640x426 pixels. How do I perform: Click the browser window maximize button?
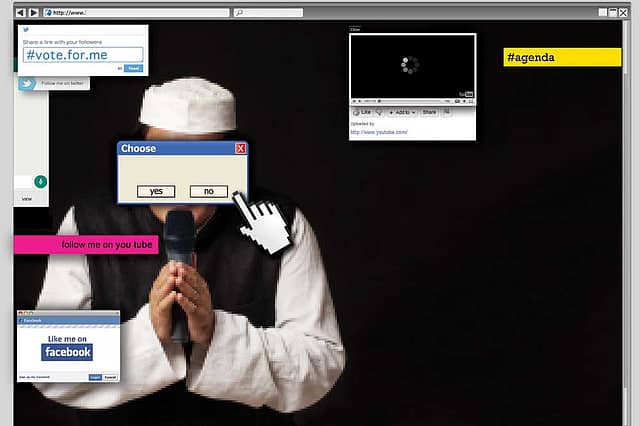(x=613, y=13)
